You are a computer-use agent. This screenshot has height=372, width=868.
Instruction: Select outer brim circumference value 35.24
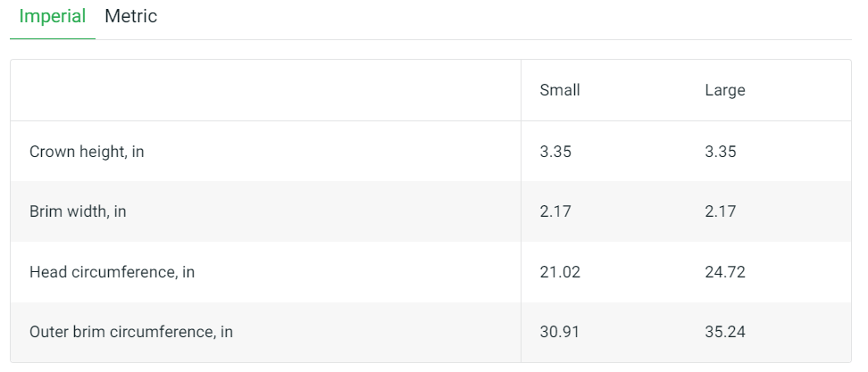point(725,332)
